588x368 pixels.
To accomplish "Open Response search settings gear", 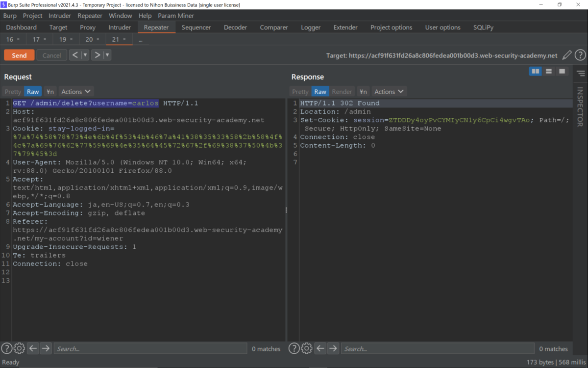I will 307,348.
